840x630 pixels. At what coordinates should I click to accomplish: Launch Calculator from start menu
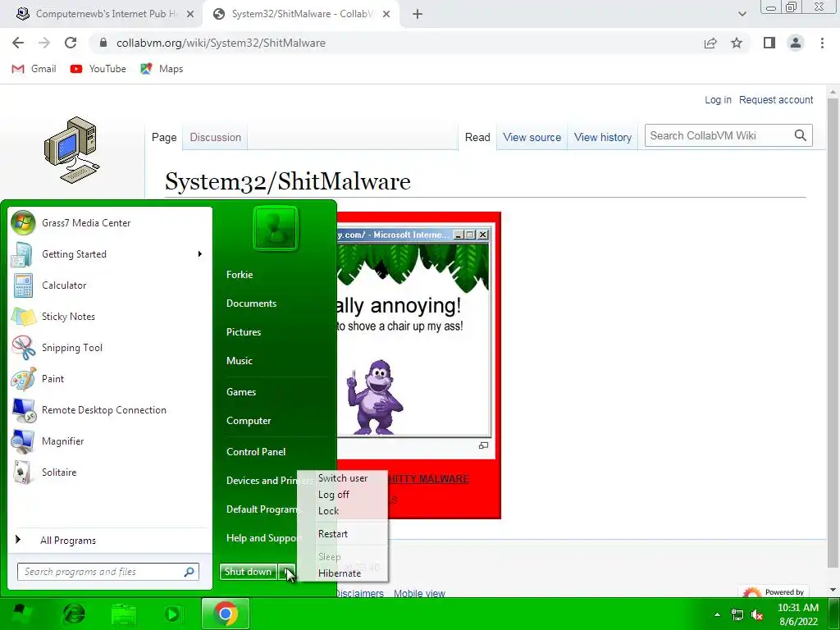point(23,285)
